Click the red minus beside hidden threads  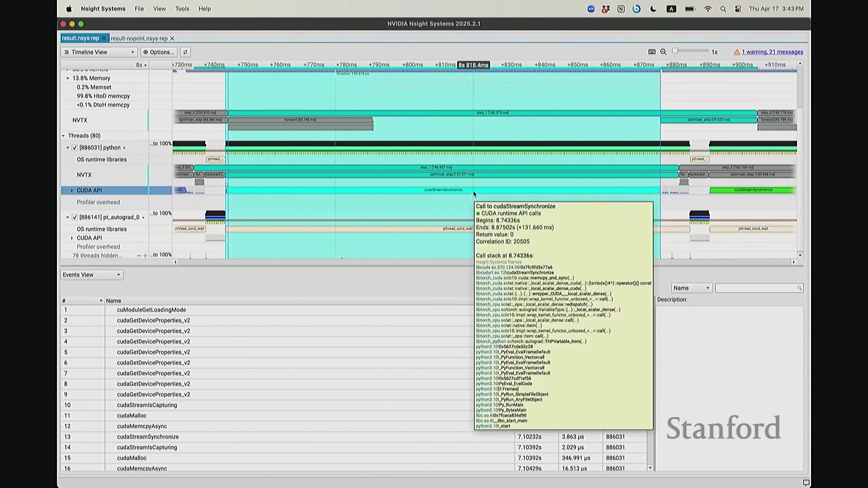tap(139, 256)
